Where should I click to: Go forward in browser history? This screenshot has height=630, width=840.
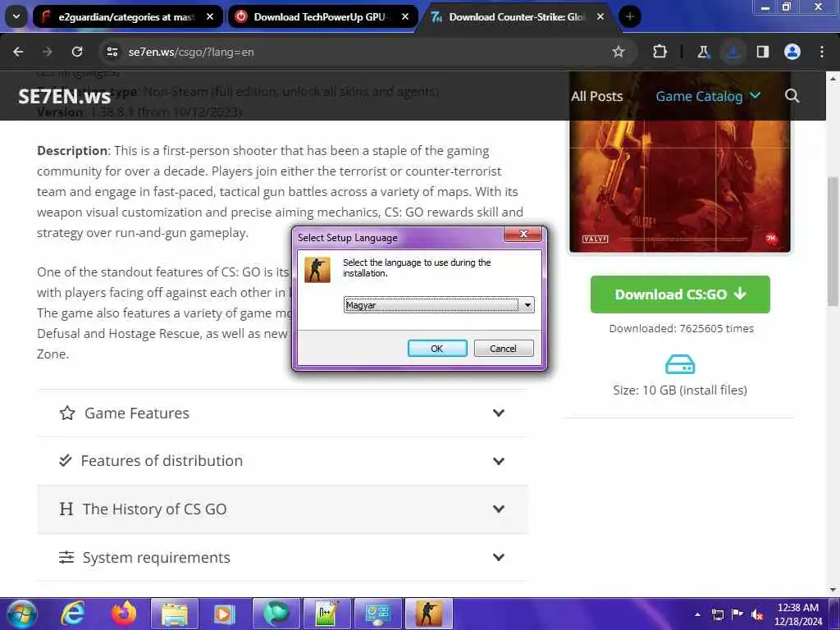[x=48, y=52]
